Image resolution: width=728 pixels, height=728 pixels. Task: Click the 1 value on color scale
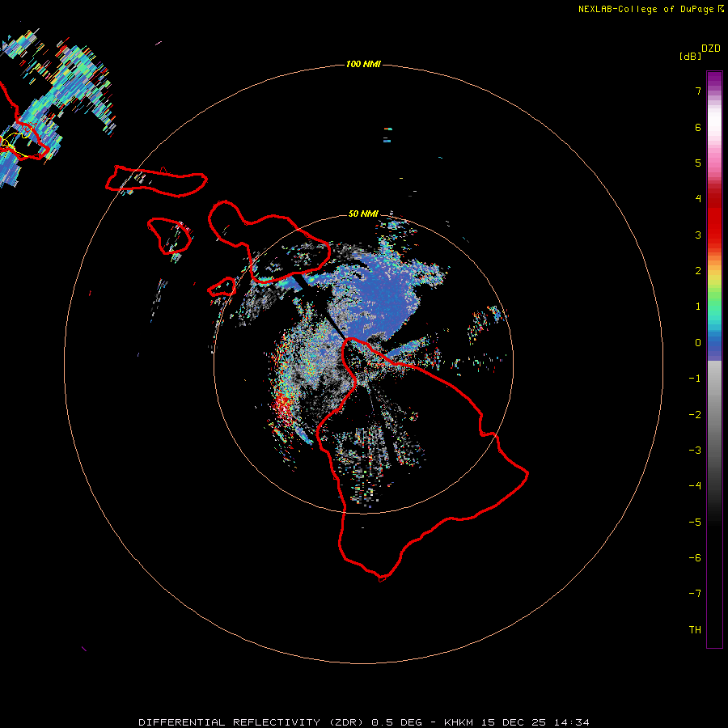[x=698, y=307]
